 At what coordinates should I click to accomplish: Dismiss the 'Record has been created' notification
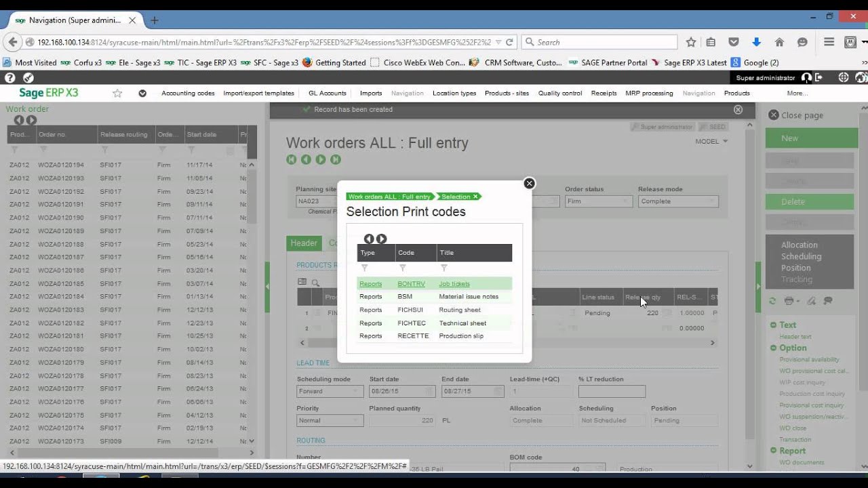[738, 110]
